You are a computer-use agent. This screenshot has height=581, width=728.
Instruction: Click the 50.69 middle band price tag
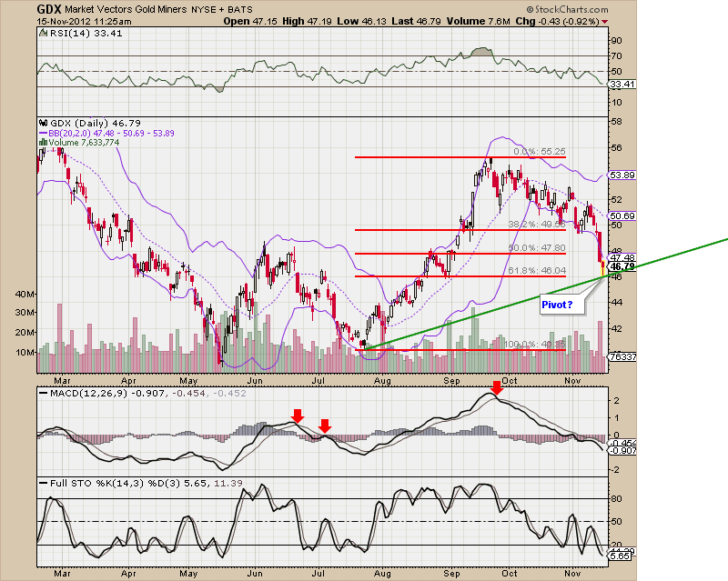tap(622, 215)
